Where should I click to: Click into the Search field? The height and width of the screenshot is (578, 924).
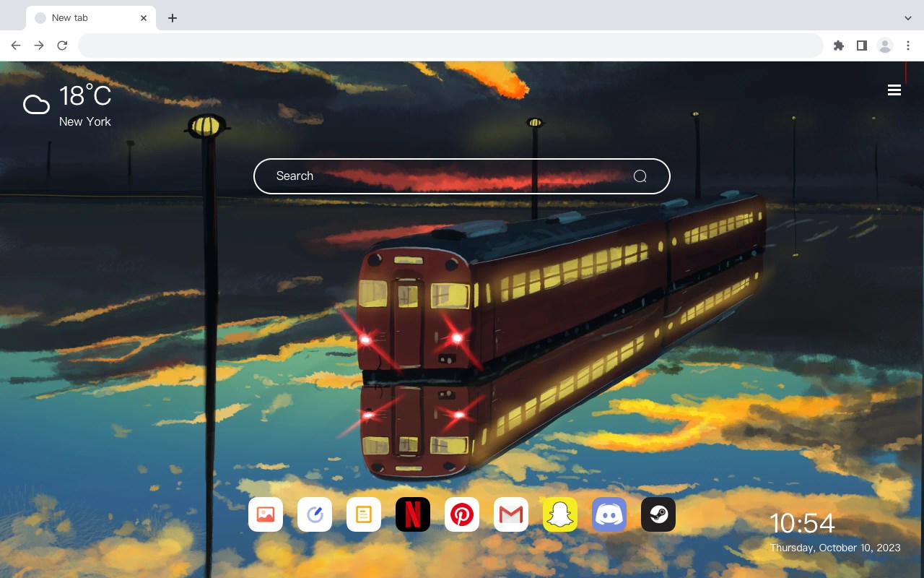tap(462, 176)
